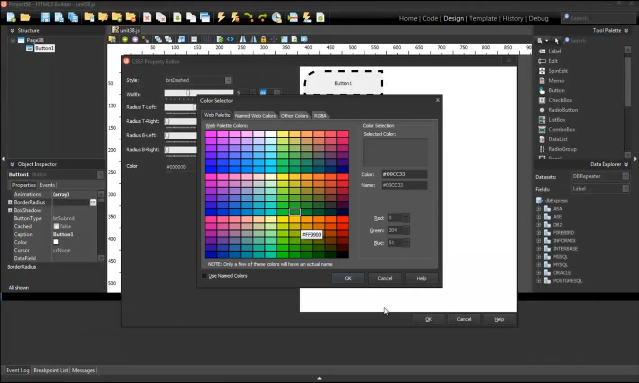
Task: Click the highlighted green palette swatch
Action: coord(295,212)
